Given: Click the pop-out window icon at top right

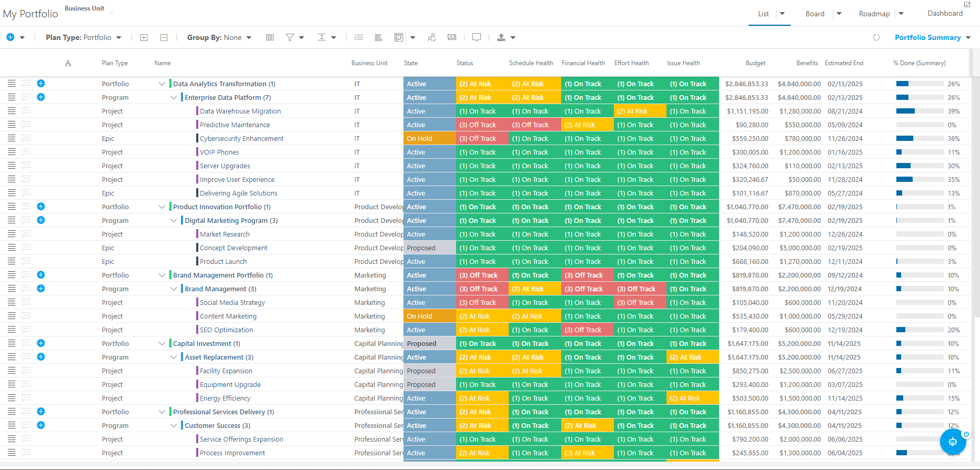Looking at the screenshot, I should 967,4.
